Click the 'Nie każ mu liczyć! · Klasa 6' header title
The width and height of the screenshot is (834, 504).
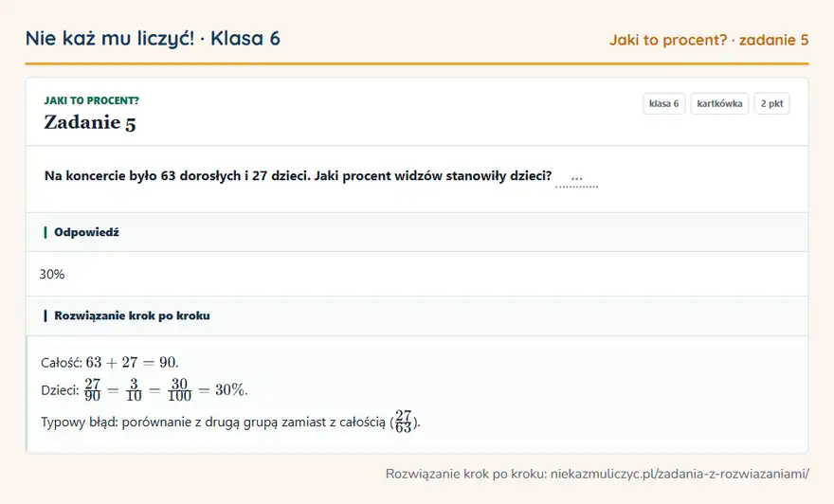[x=153, y=39]
